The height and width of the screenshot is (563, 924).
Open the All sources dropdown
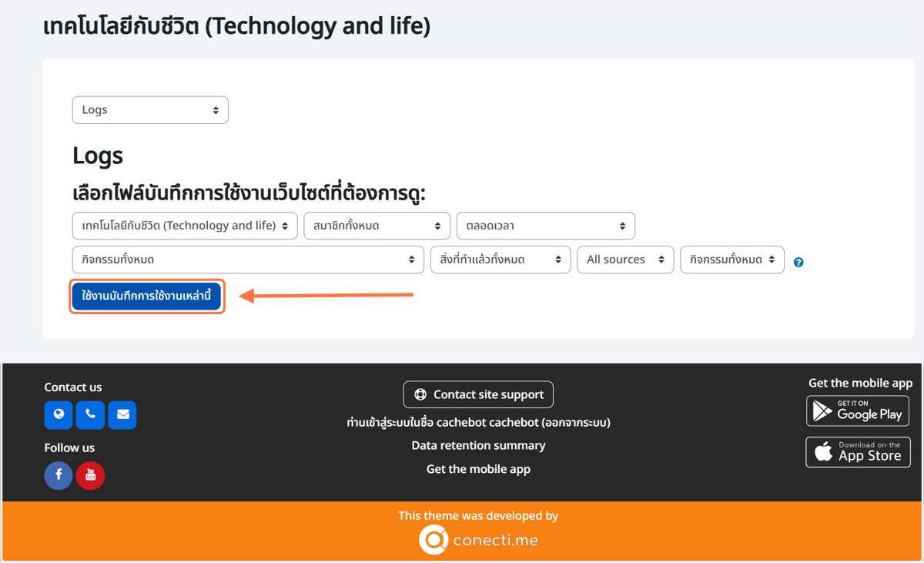(625, 260)
